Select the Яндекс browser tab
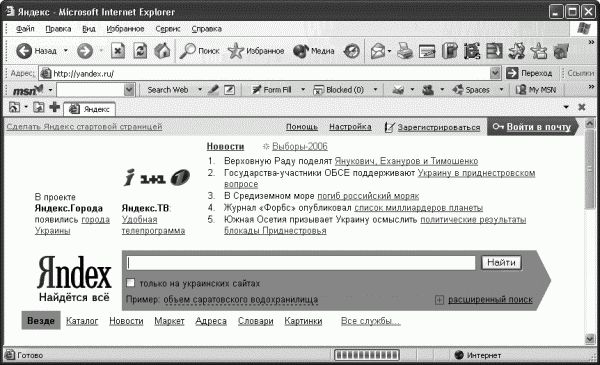 (x=90, y=109)
